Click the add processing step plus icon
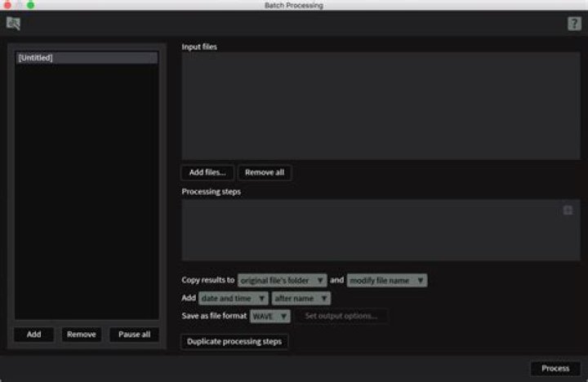This screenshot has width=588, height=382. tap(568, 211)
